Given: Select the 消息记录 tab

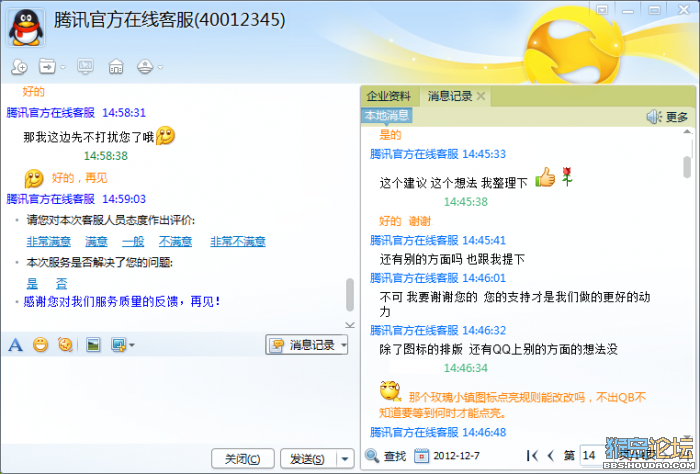Looking at the screenshot, I should (450, 96).
